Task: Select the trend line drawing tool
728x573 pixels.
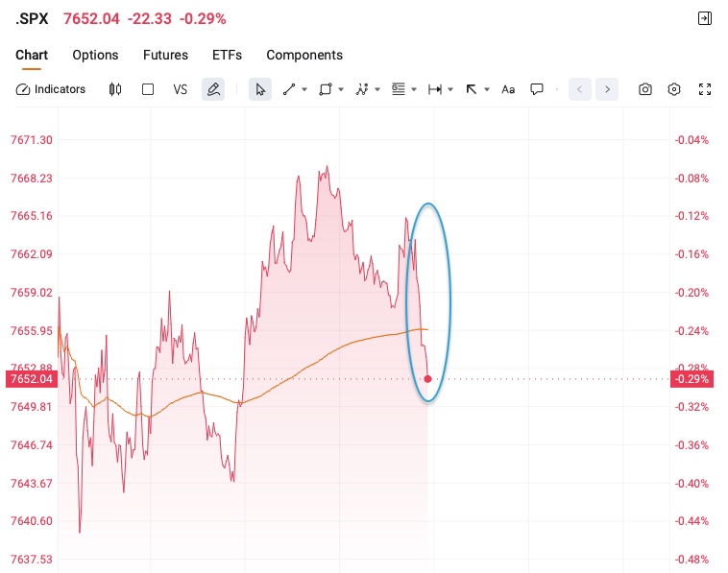Action: tap(289, 89)
